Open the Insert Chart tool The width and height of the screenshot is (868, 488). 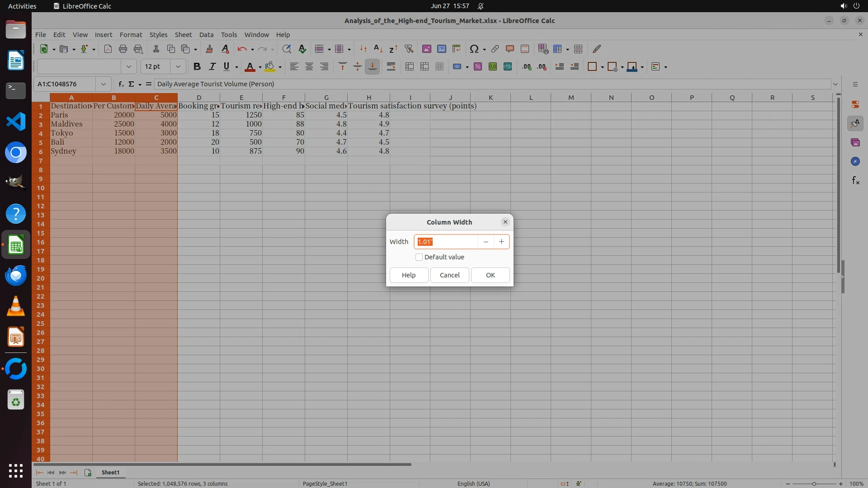coord(442,49)
